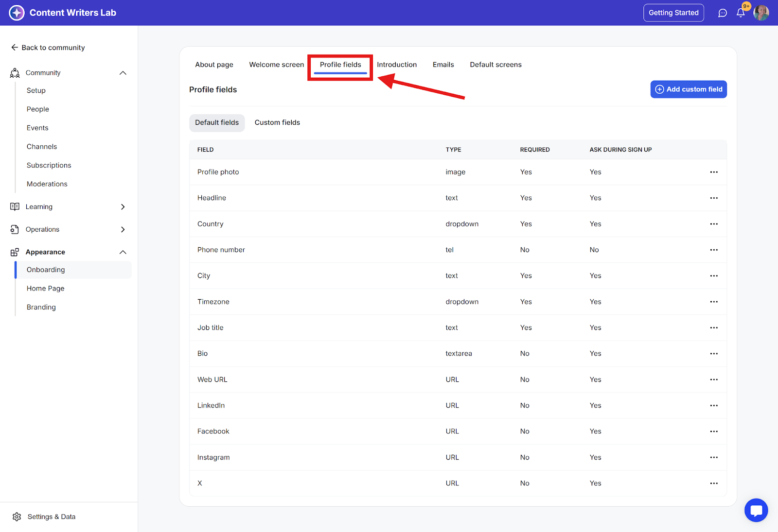
Task: Click the Country field name
Action: click(211, 224)
